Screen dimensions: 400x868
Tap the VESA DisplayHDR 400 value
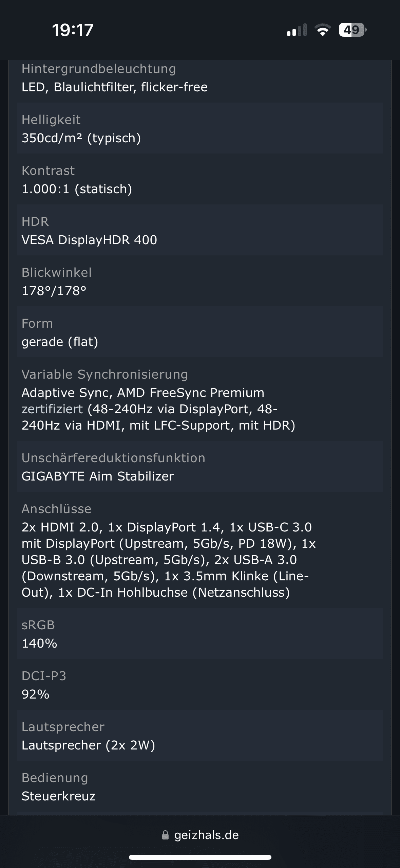89,240
